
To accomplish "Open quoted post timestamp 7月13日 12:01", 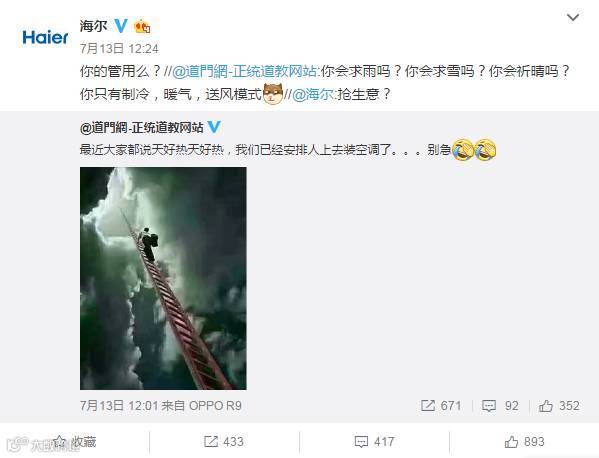I will click(x=119, y=406).
